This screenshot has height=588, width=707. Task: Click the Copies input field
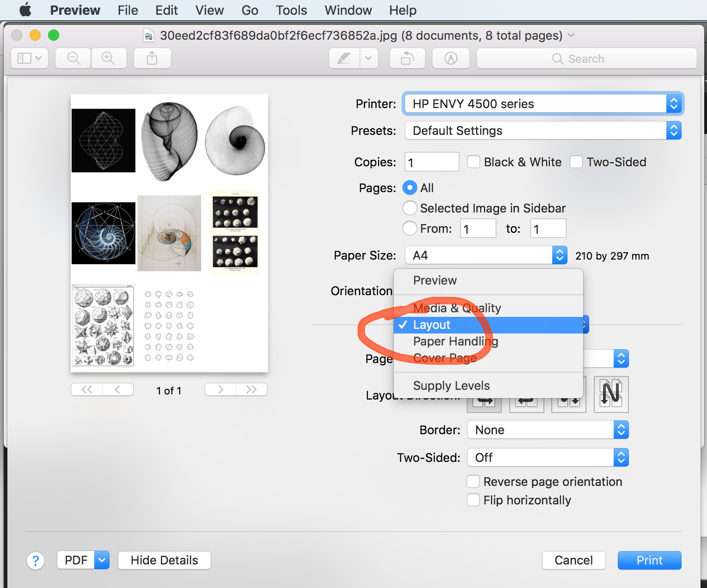click(431, 162)
